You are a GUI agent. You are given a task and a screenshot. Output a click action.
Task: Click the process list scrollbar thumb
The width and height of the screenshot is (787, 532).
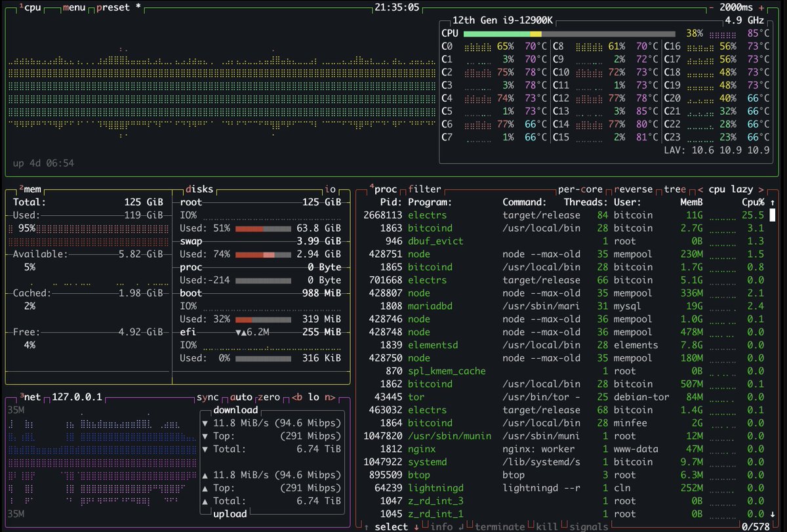point(773,215)
